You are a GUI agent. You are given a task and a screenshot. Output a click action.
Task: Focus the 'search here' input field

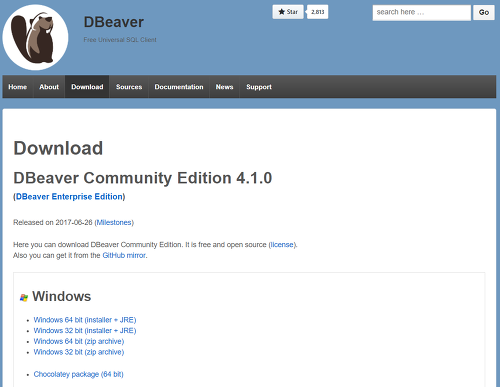tap(422, 13)
